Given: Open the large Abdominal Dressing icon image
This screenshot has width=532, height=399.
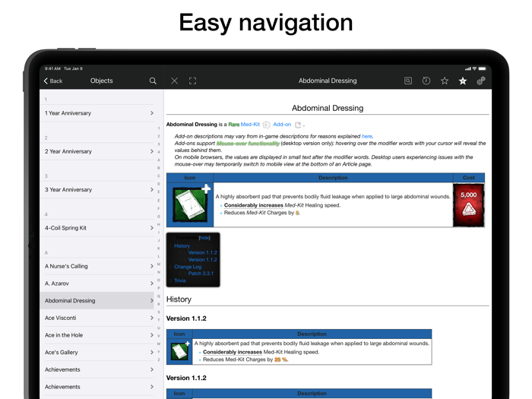Looking at the screenshot, I should pos(190,204).
